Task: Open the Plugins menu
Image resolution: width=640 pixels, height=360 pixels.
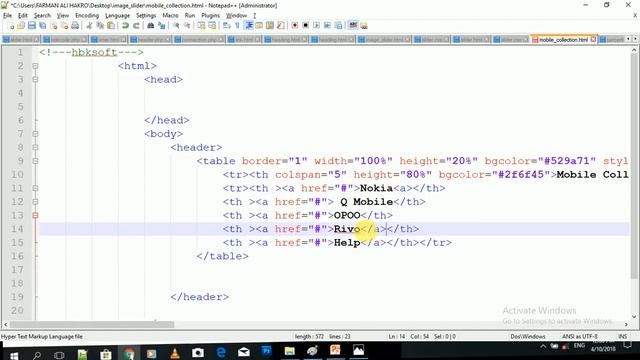Action: 211,16
